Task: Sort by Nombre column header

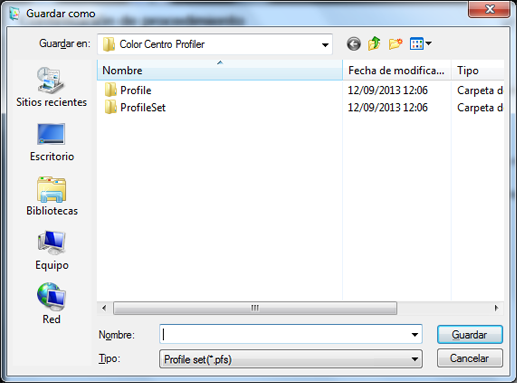Action: (x=220, y=70)
